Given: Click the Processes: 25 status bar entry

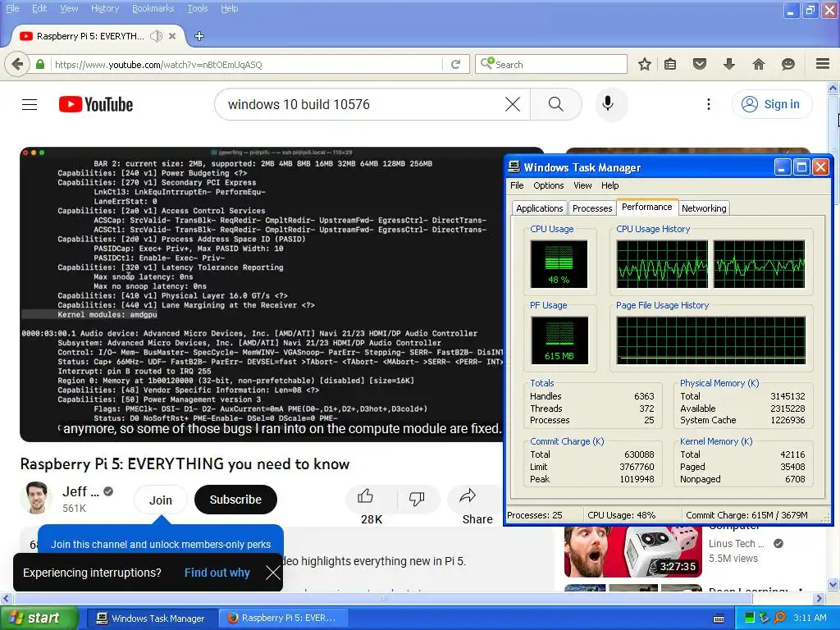Looking at the screenshot, I should click(536, 515).
